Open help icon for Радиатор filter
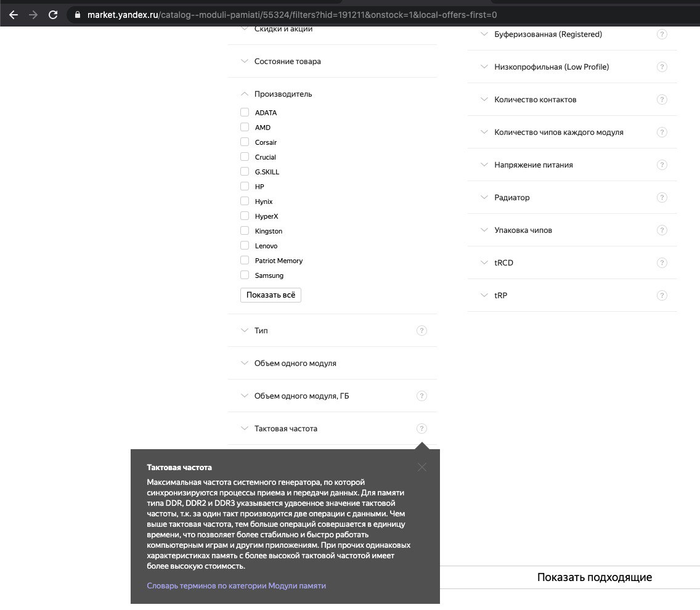The image size is (700, 610). point(662,198)
